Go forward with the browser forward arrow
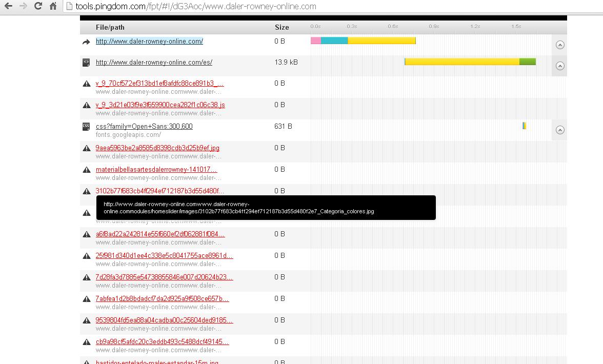 pos(23,6)
